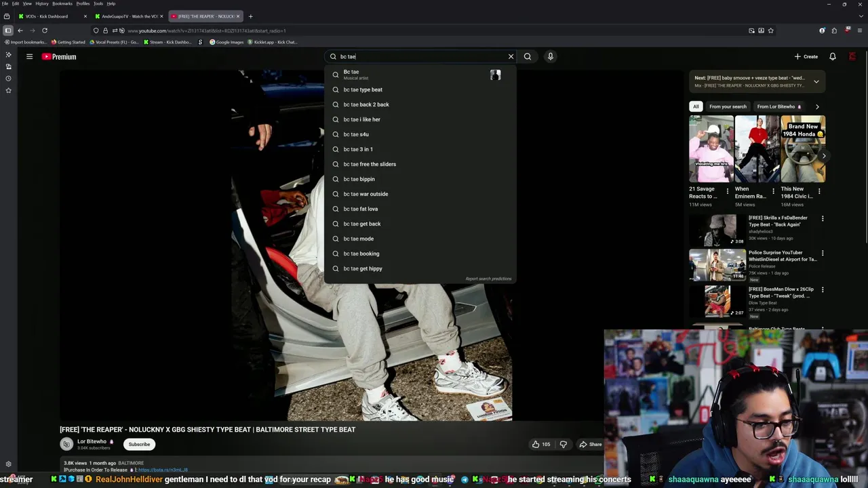Open the beat purchase link in description
This screenshot has height=488, width=868.
(163, 470)
